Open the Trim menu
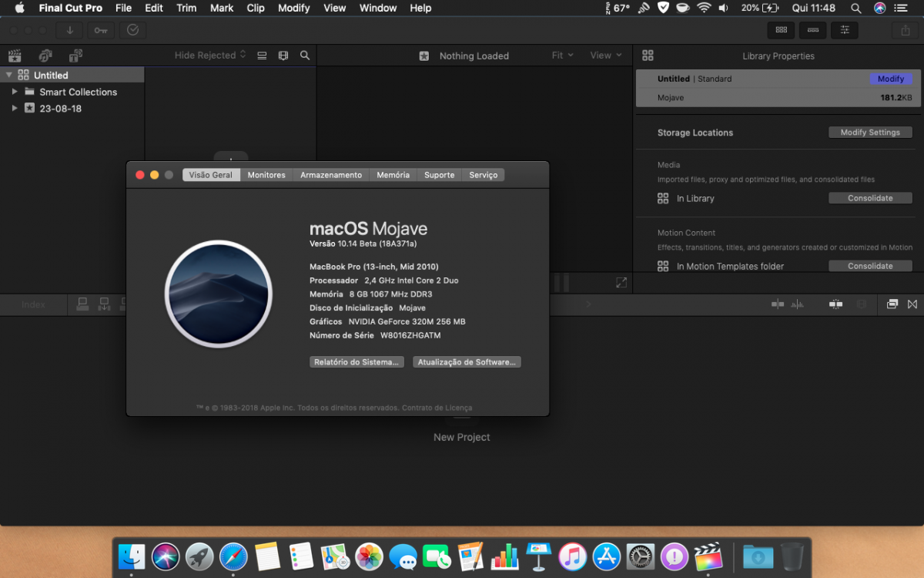Image resolution: width=924 pixels, height=578 pixels. pyautogui.click(x=186, y=8)
